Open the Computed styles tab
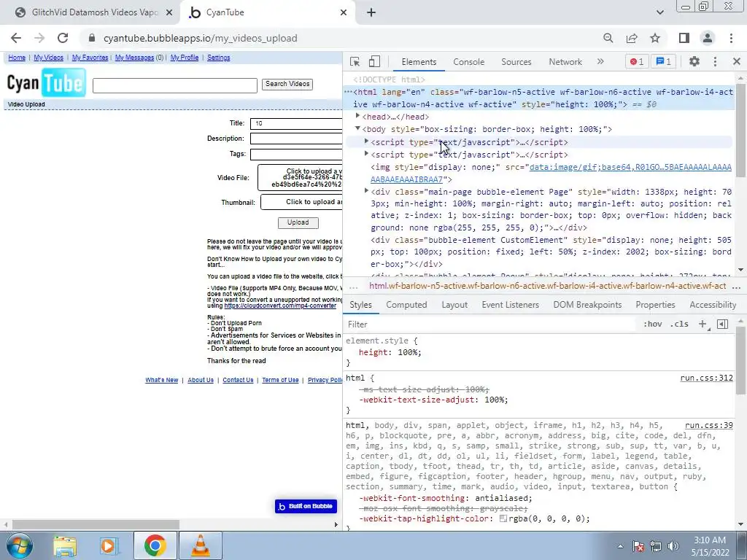The width and height of the screenshot is (747, 560). click(406, 305)
